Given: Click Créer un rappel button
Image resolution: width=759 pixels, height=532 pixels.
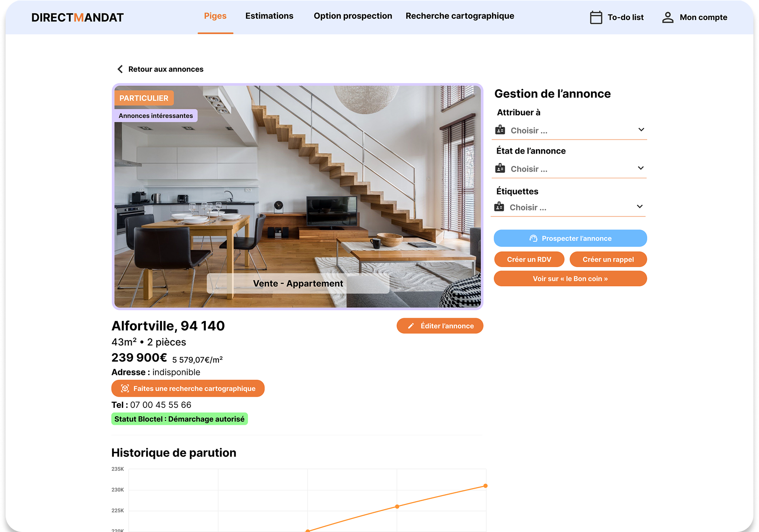Looking at the screenshot, I should 608,259.
